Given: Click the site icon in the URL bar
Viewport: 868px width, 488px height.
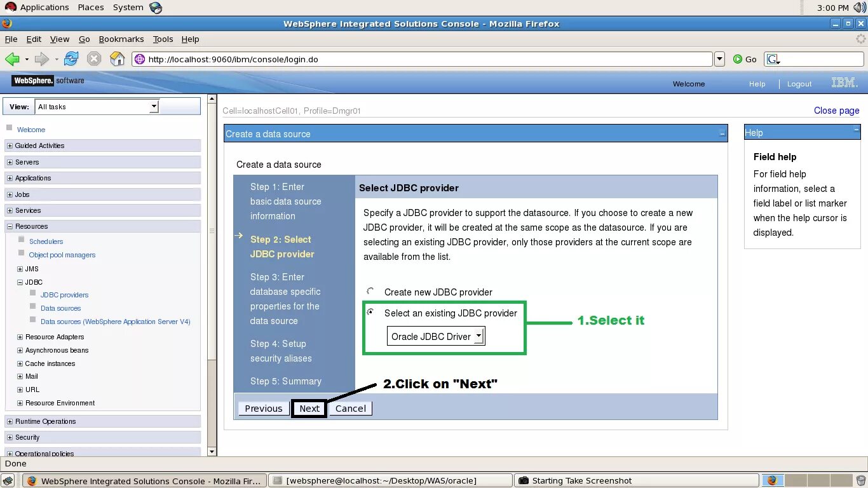Looking at the screenshot, I should click(x=140, y=59).
